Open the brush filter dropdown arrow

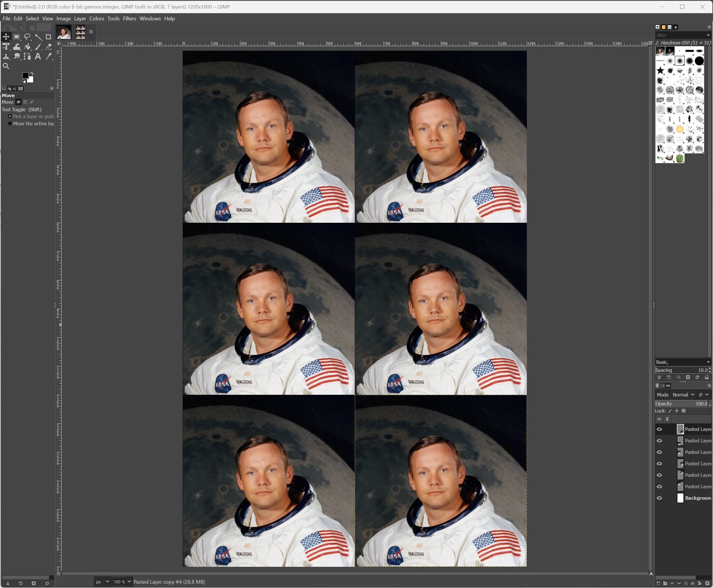point(708,35)
